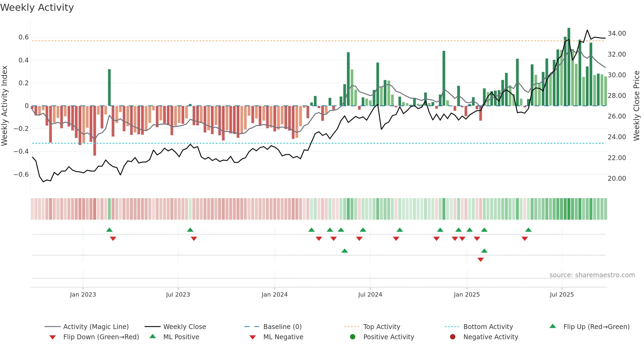Click the flip-up marker just after Jul 2023
The width and height of the screenshot is (644, 362).
190,230
